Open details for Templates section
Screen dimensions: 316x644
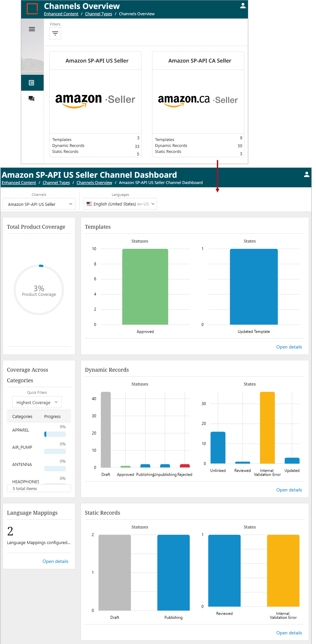click(289, 347)
